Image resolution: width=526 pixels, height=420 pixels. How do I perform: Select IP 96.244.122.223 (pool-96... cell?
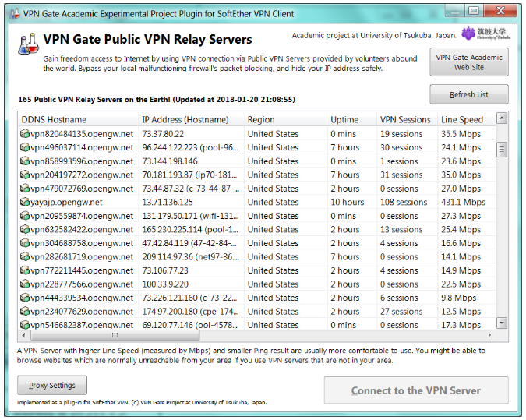click(190, 147)
